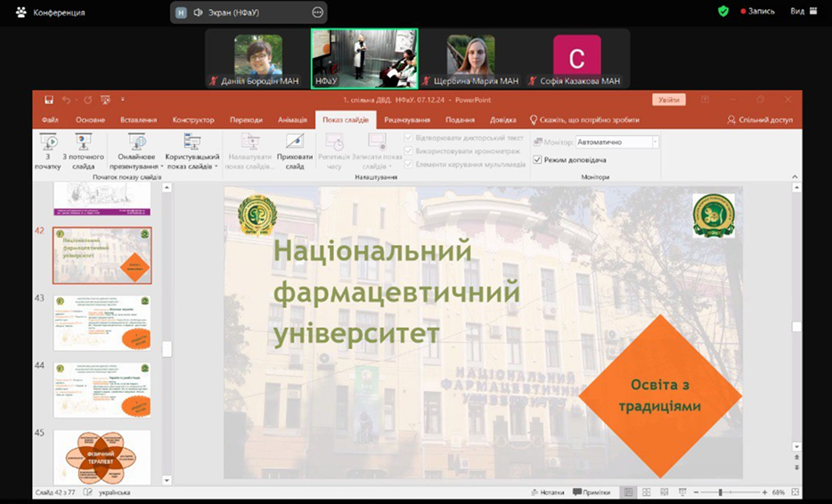Open the Монітор 'Автоматично' combo box
Viewport: 832px width, 504px height.
click(x=617, y=142)
